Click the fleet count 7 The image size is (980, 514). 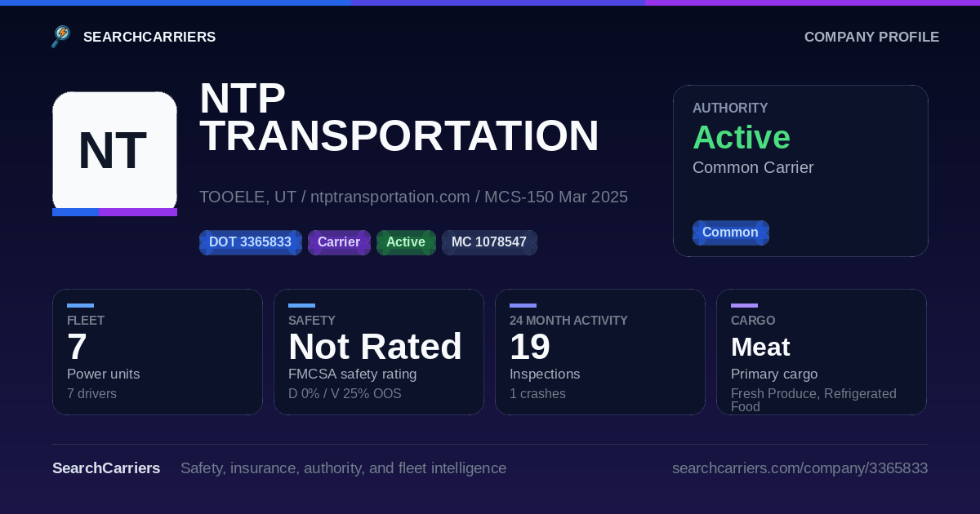(x=77, y=347)
